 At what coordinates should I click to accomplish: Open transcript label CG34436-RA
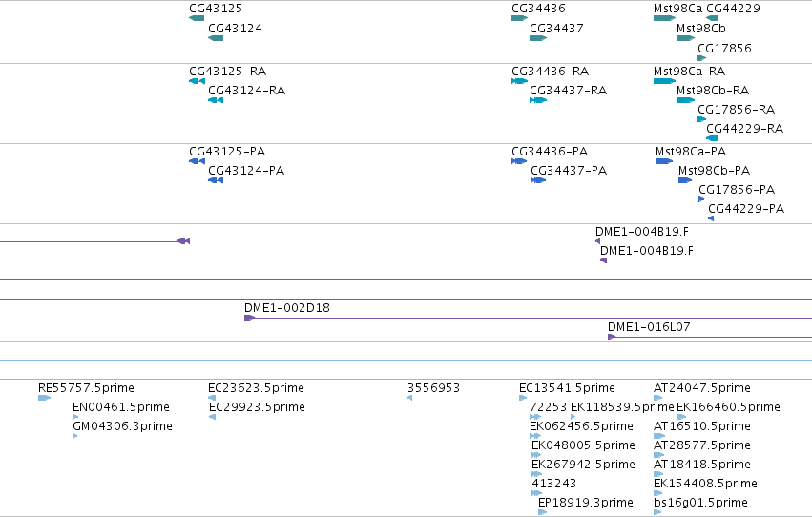coord(551,72)
